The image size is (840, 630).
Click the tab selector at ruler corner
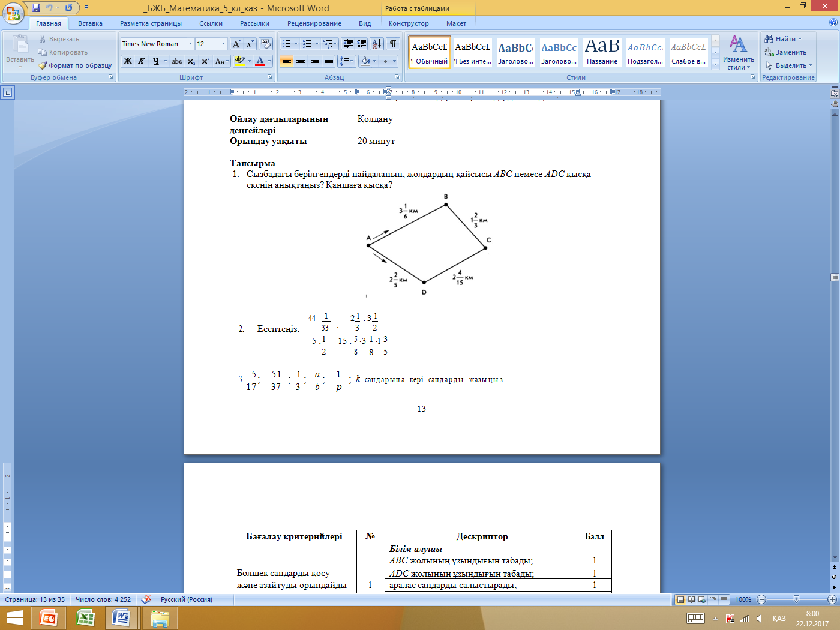tap(7, 92)
